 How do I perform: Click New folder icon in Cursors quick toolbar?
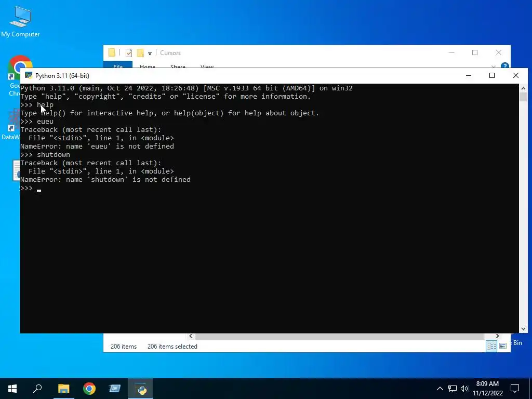pos(140,53)
